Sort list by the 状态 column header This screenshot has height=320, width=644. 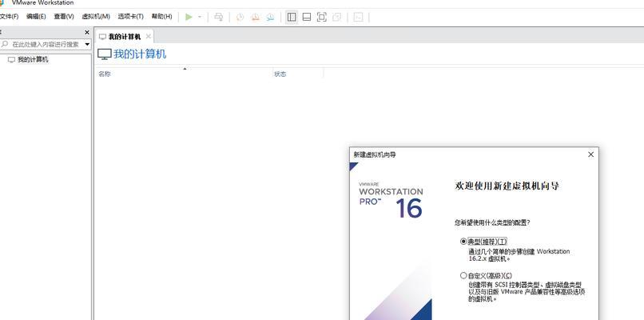(280, 74)
